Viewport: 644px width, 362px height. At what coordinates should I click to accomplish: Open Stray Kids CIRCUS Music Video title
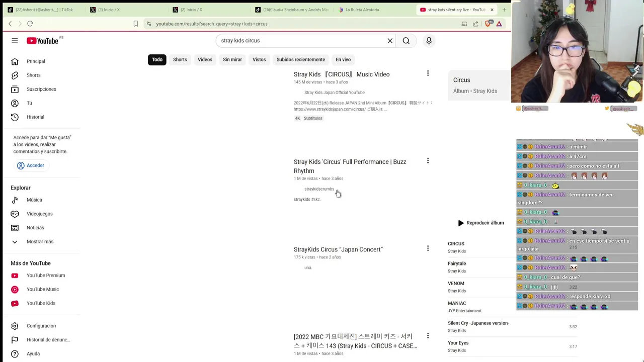point(342,74)
